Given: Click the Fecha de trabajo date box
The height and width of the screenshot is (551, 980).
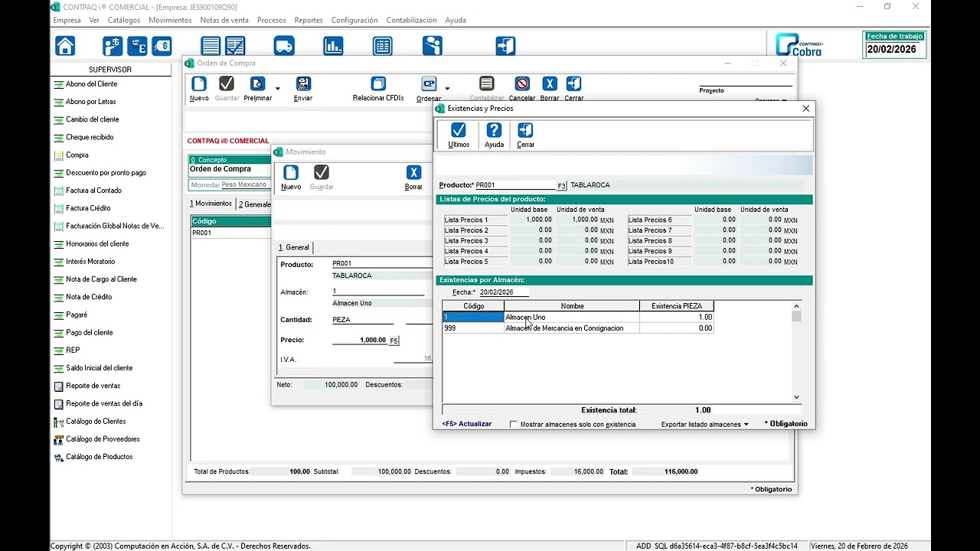Looking at the screenshot, I should [x=894, y=49].
